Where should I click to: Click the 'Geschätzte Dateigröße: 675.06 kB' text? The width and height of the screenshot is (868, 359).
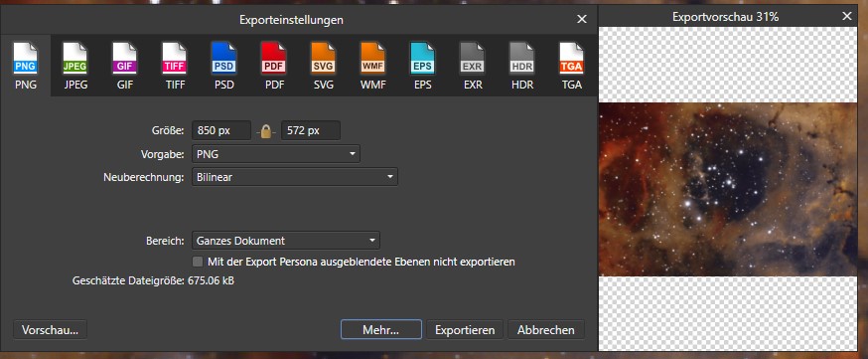coord(153,280)
